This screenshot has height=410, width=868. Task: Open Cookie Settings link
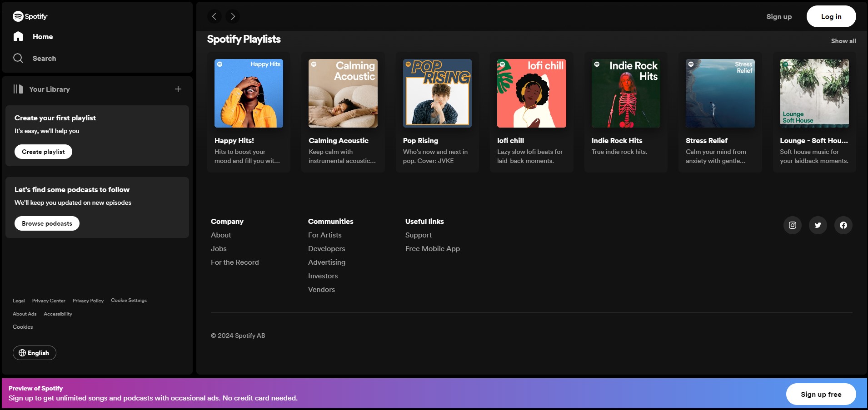click(x=129, y=300)
